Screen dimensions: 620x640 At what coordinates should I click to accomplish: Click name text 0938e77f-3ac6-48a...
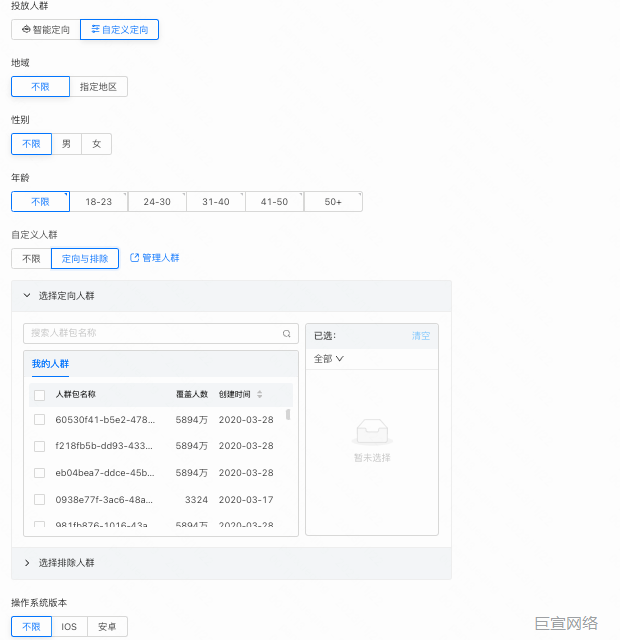tap(104, 500)
